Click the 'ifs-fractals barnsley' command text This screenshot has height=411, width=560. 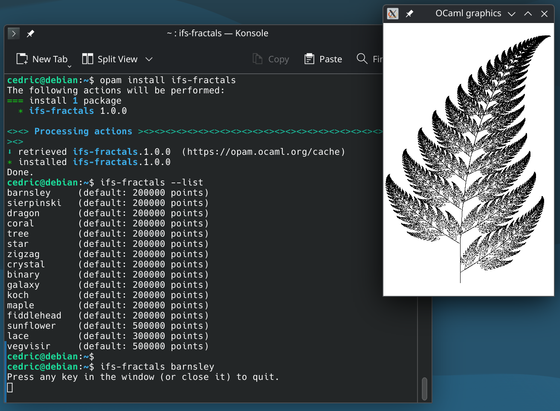(157, 367)
